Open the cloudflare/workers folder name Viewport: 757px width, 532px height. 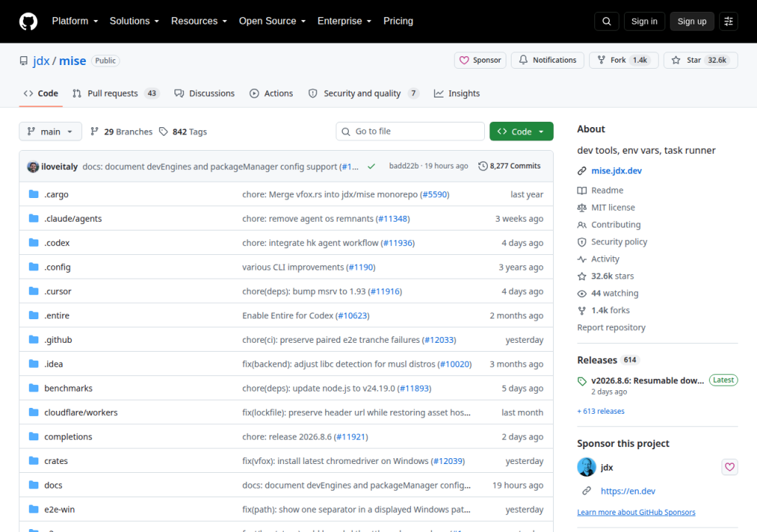[81, 413]
